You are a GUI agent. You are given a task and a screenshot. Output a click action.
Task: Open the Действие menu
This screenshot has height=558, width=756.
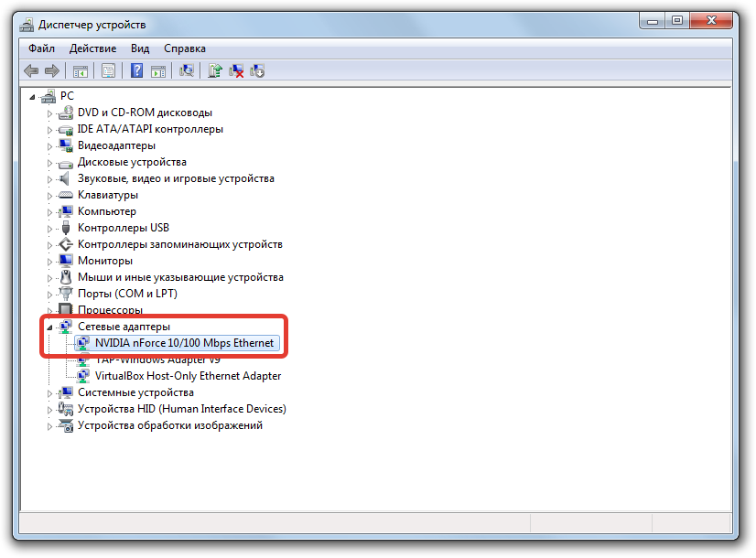[x=92, y=48]
